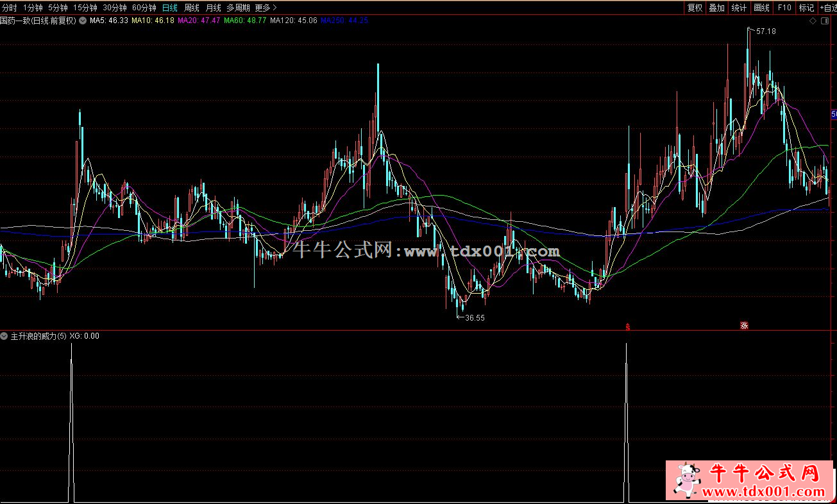Click the MA120: 45.06 indicator value
Image resolution: width=837 pixels, height=504 pixels.
[x=293, y=21]
